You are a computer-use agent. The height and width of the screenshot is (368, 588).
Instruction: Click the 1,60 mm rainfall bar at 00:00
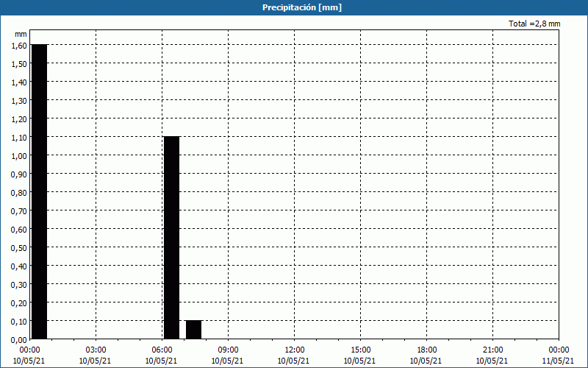pyautogui.click(x=40, y=191)
